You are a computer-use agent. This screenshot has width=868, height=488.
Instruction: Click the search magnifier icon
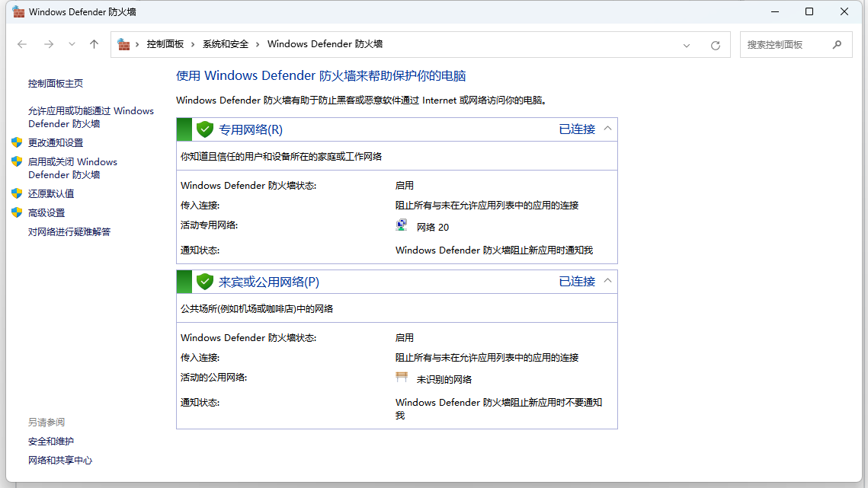(x=837, y=44)
